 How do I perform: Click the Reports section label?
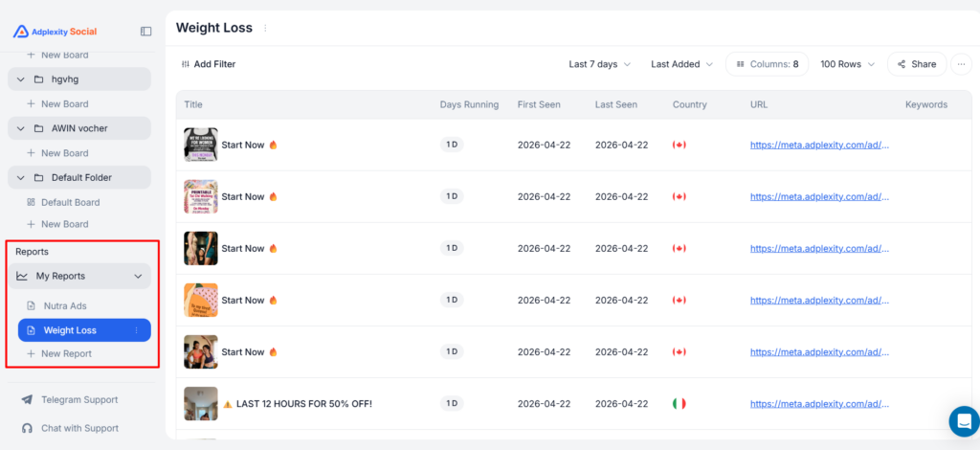point(32,251)
